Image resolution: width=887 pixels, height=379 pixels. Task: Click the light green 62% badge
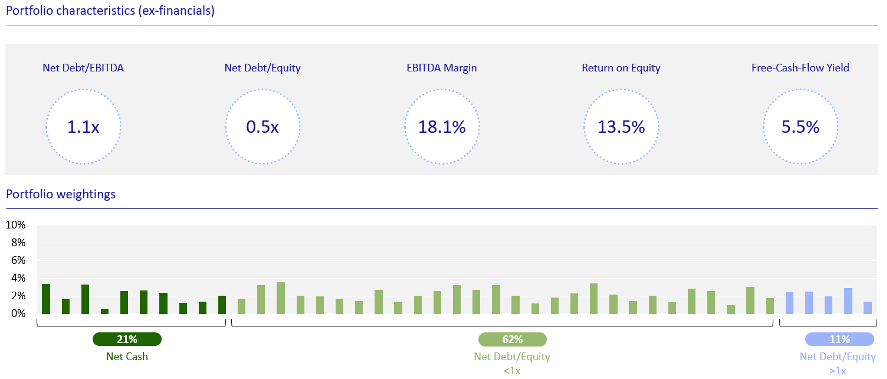tap(513, 339)
